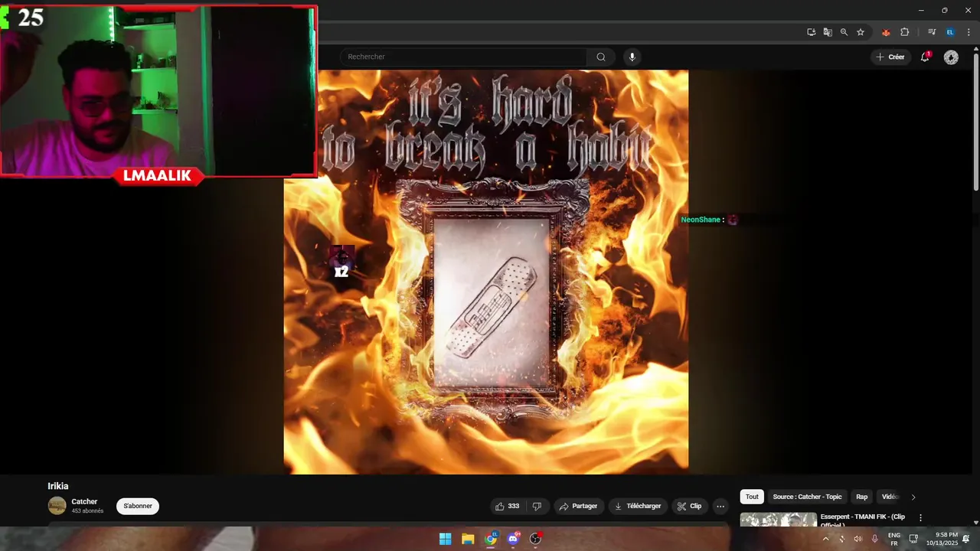Viewport: 980px width, 551px height.
Task: Open OBS Studio from the taskbar
Action: (x=535, y=539)
